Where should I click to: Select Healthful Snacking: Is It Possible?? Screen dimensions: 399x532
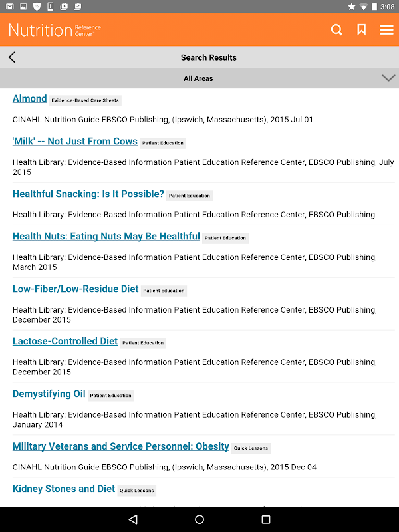click(88, 194)
